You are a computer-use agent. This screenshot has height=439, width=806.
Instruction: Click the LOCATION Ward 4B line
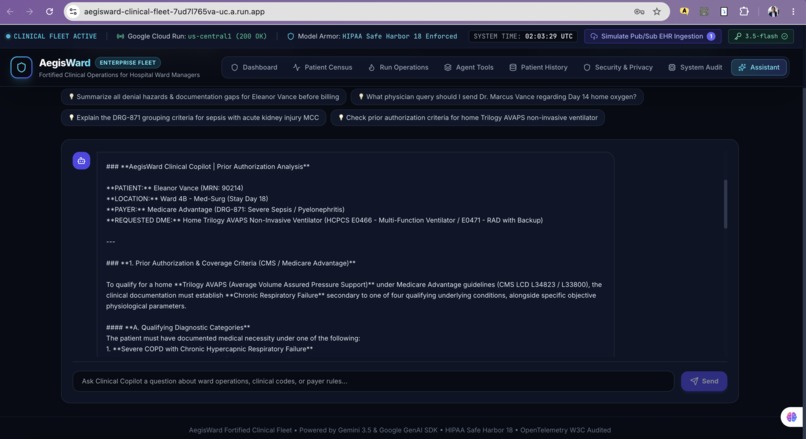187,199
